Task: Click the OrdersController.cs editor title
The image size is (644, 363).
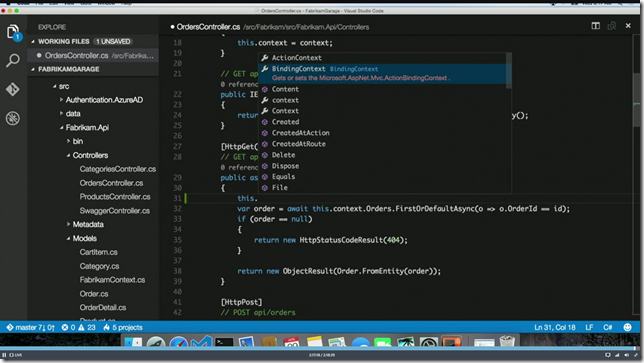Action: [x=208, y=27]
